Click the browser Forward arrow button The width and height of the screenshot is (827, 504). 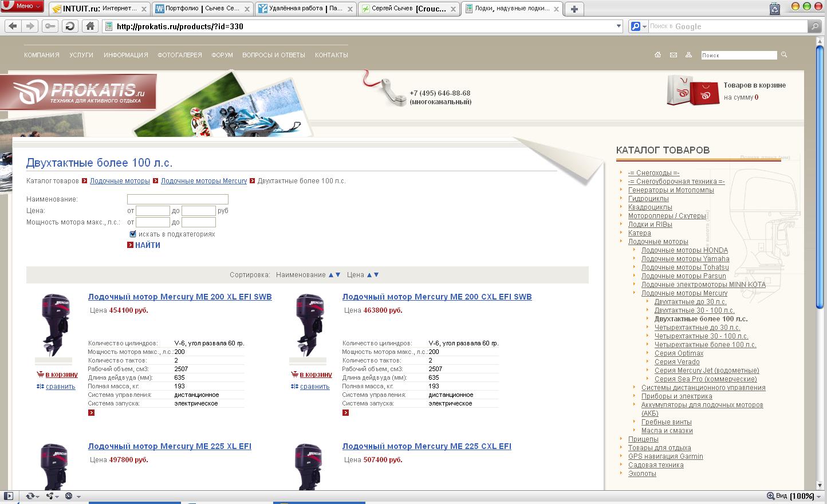point(30,26)
